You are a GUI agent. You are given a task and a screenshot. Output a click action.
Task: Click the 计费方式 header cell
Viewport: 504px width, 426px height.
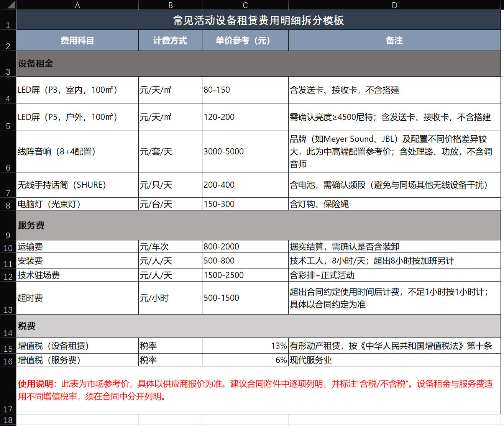[x=171, y=41]
